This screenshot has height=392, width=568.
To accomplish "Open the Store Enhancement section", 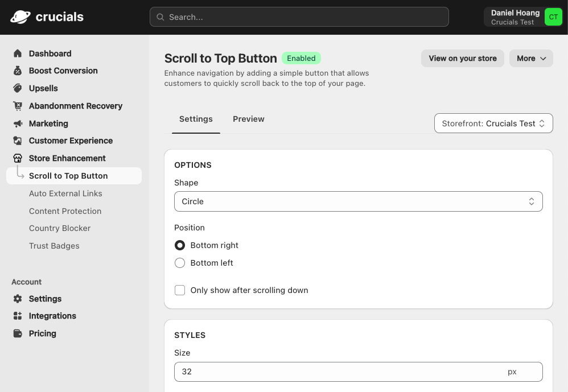I will (x=67, y=158).
